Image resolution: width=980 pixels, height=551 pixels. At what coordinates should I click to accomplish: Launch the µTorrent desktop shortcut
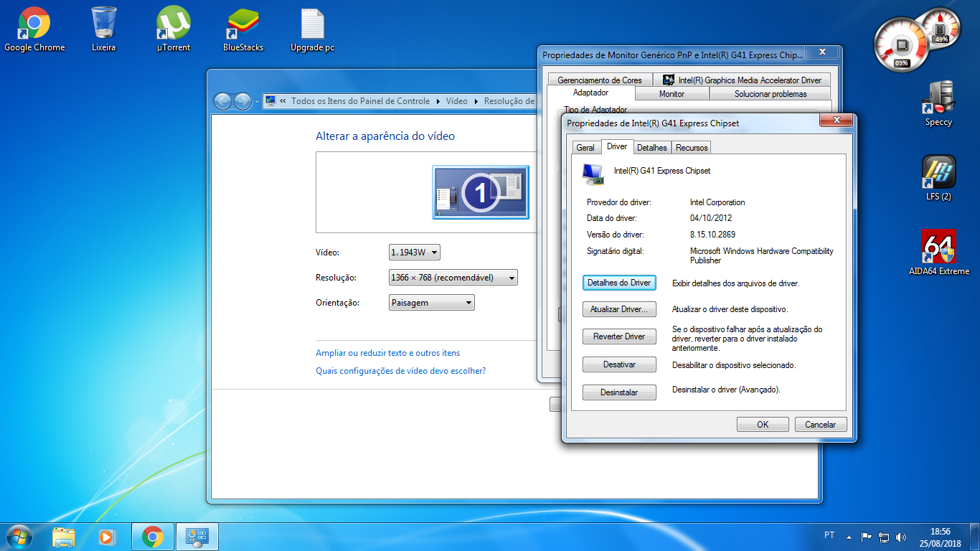174,29
